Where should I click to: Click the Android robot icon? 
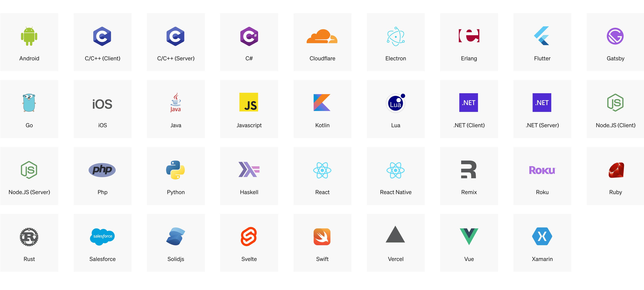(x=29, y=36)
